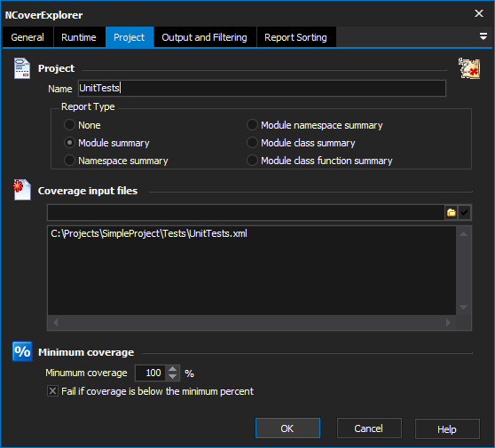Click the project Name field

262,88
